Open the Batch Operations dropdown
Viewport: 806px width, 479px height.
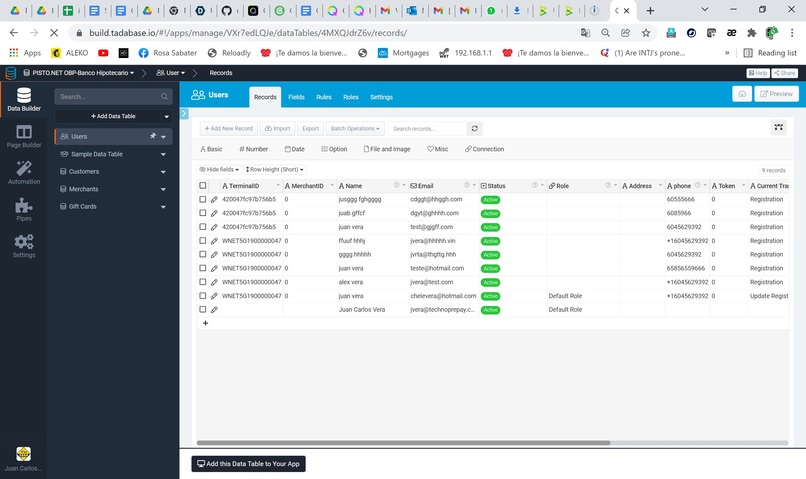(x=355, y=128)
